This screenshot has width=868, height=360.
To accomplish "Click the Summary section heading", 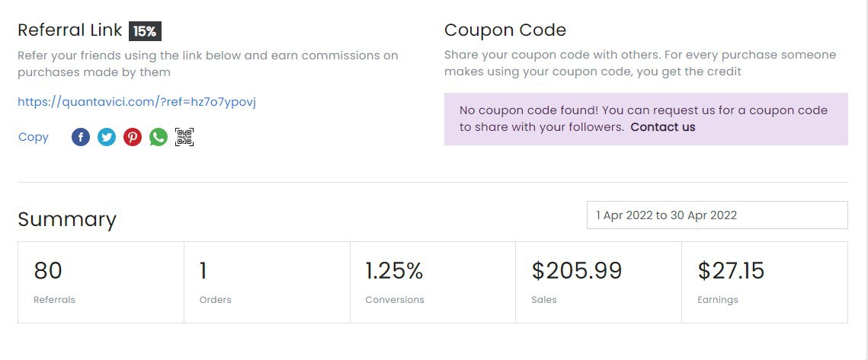I will [67, 219].
